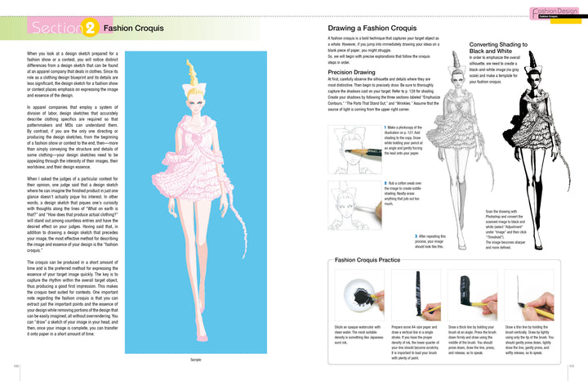
Task: Click the vertical brush stroke practice photo
Action: tap(416, 295)
